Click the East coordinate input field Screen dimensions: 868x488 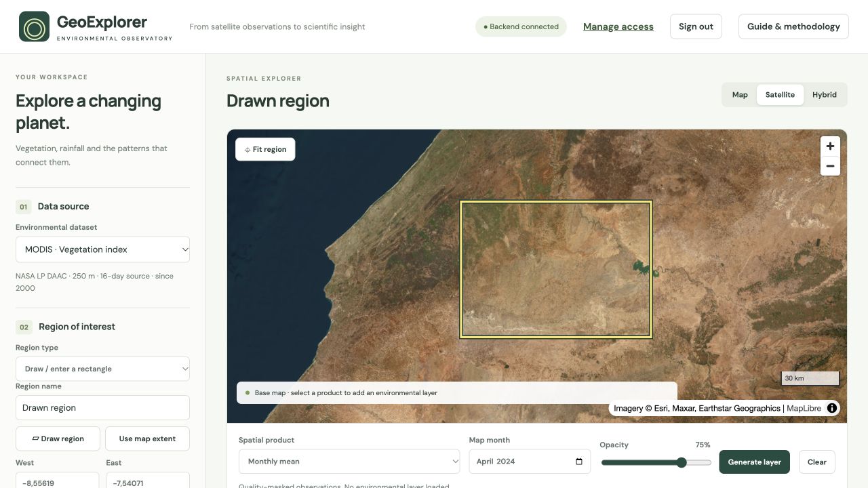coord(148,480)
